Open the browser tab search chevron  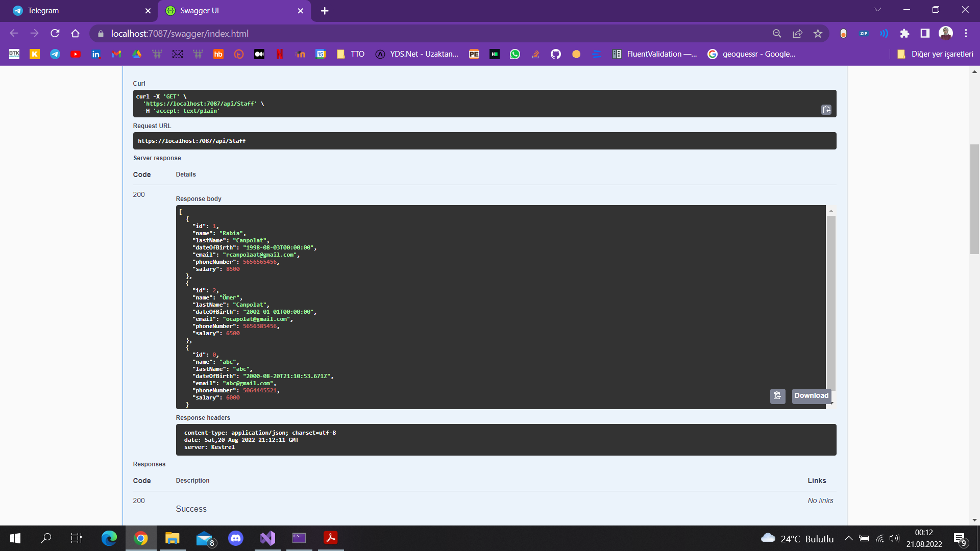[877, 9]
